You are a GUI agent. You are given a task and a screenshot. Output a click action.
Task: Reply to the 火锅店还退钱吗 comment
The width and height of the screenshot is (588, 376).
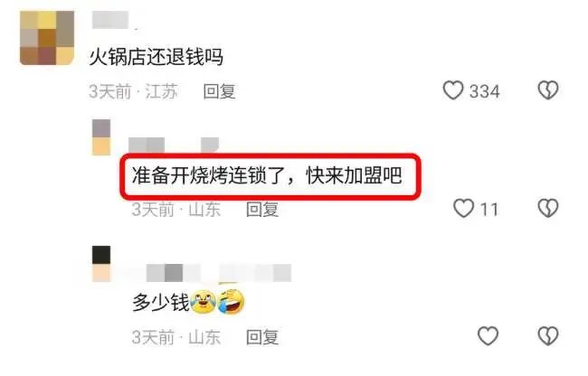[x=220, y=91]
